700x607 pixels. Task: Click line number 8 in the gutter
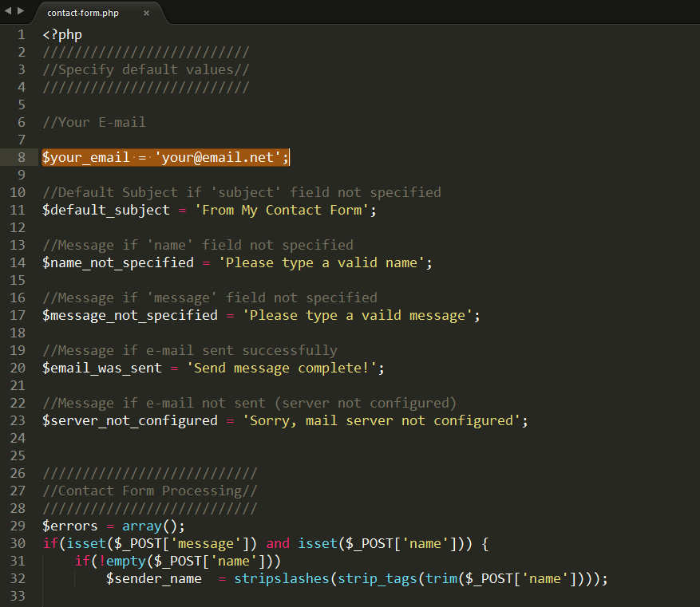22,157
